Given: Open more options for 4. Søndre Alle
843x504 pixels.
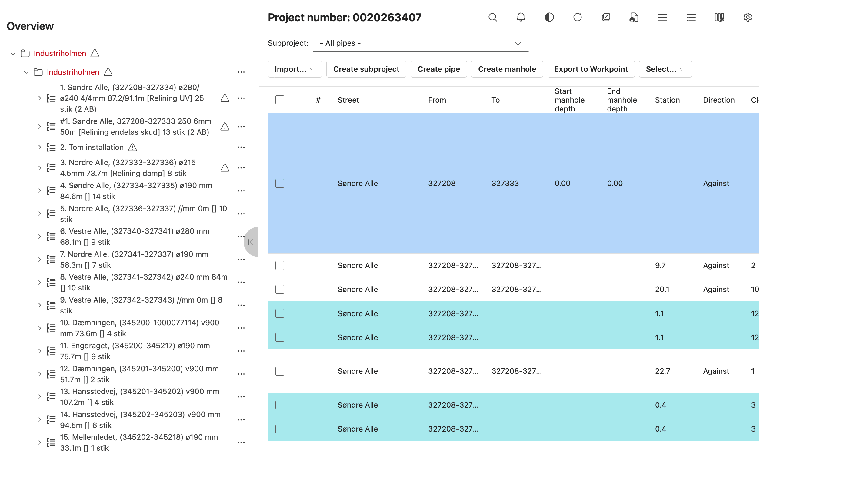Looking at the screenshot, I should pos(241,191).
